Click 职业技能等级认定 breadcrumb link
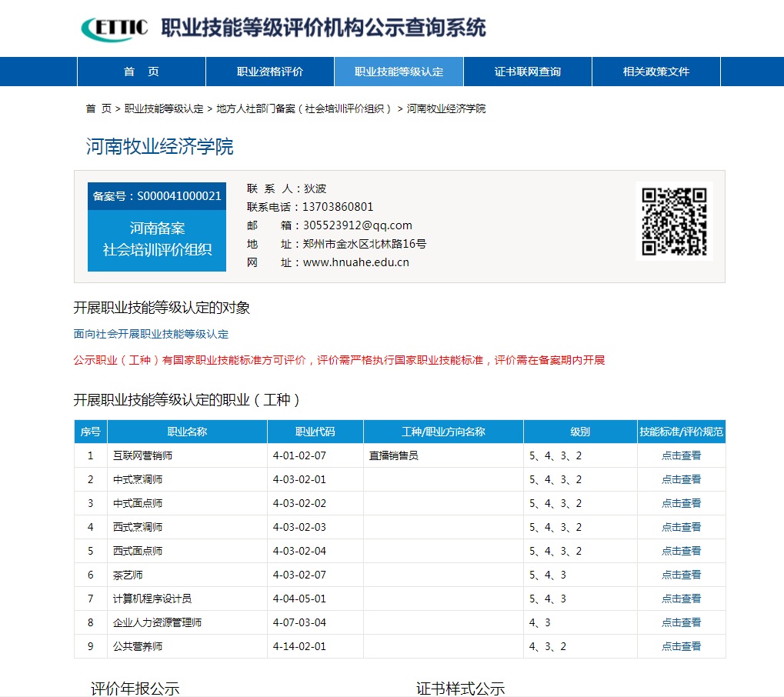784x697 pixels. click(164, 108)
